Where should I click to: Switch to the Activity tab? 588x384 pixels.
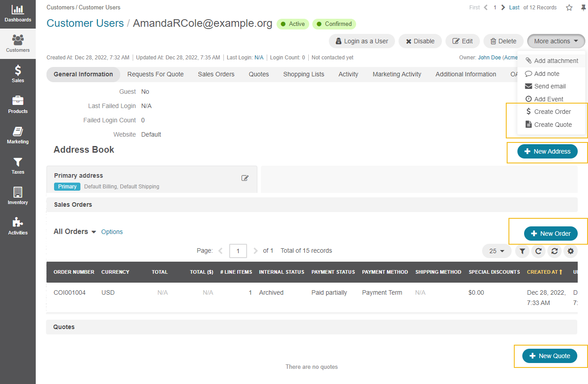[x=349, y=75]
